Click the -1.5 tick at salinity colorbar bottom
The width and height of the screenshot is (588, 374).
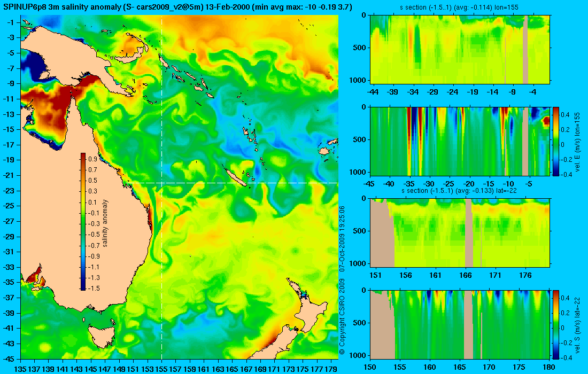click(x=94, y=288)
